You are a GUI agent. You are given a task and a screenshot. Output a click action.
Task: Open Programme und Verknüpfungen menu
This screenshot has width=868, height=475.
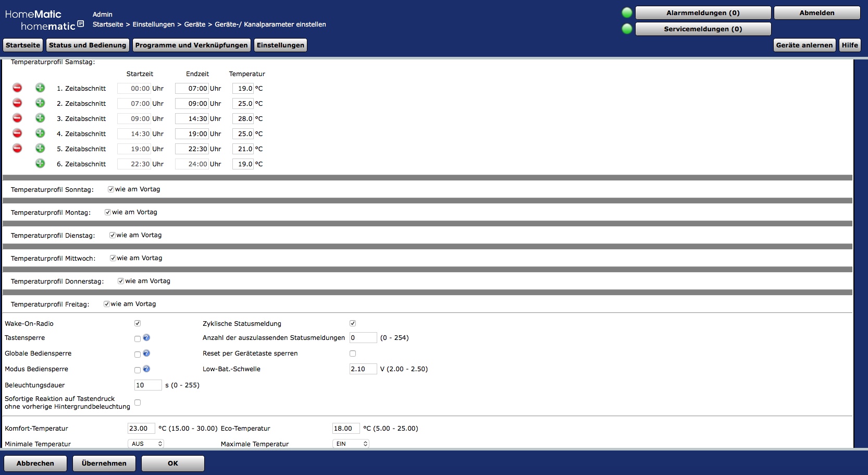(191, 45)
